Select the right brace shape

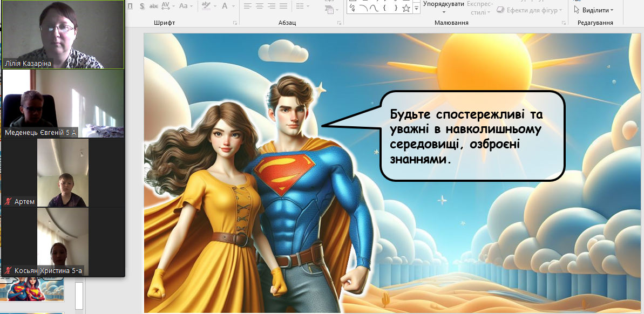395,8
